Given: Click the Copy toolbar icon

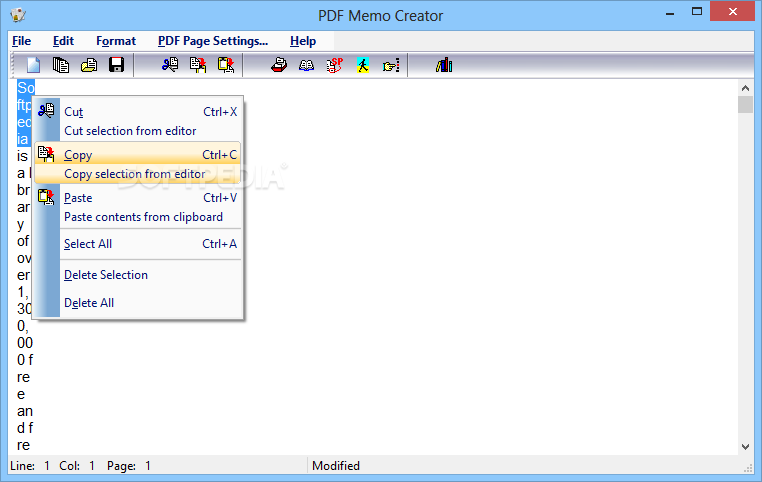Looking at the screenshot, I should coord(198,65).
